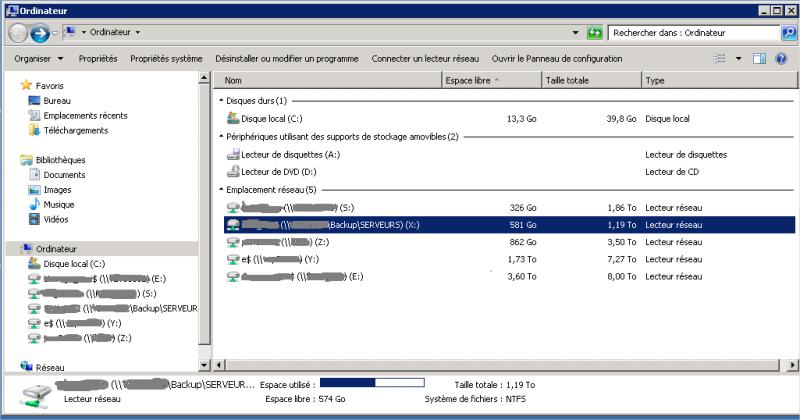Click the arrow after Ordinateur in the address bar

138,32
